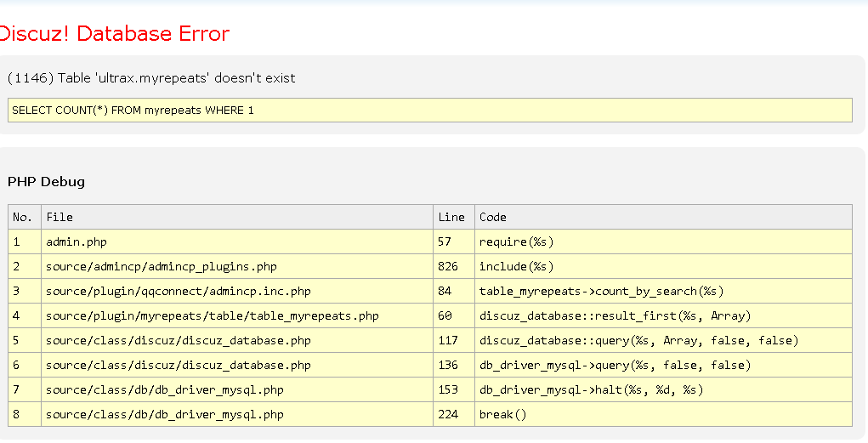Click the Line column header

coord(451,218)
